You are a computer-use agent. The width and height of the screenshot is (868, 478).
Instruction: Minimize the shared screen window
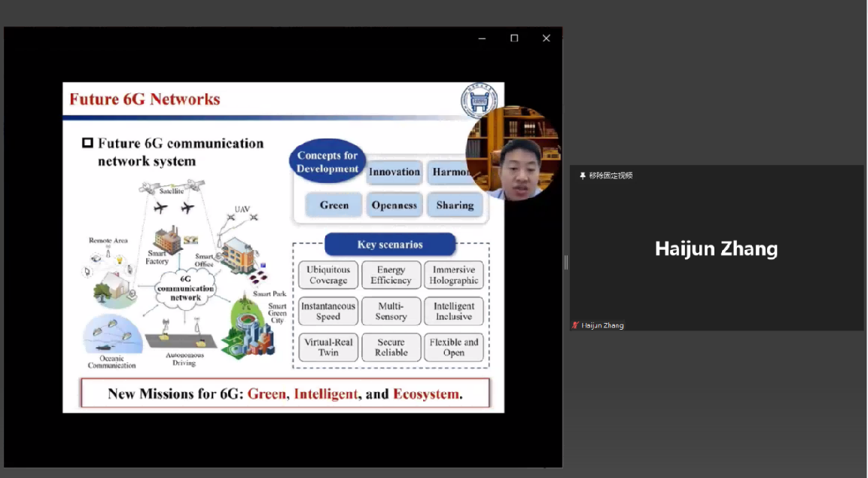[482, 38]
